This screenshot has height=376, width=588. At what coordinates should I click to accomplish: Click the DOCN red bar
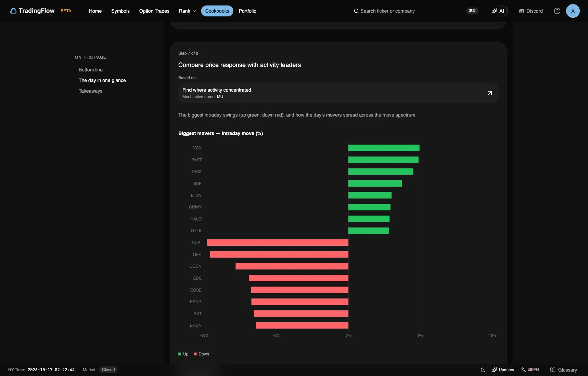pos(292,266)
